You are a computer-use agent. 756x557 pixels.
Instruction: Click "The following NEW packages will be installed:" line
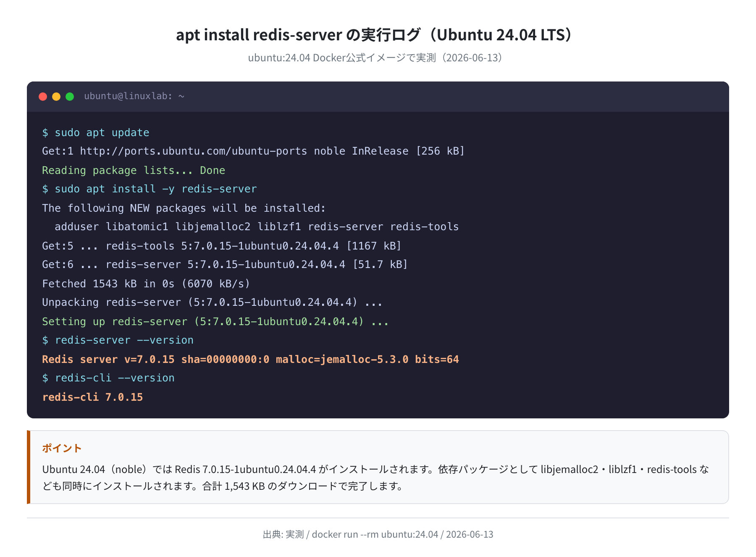(184, 208)
